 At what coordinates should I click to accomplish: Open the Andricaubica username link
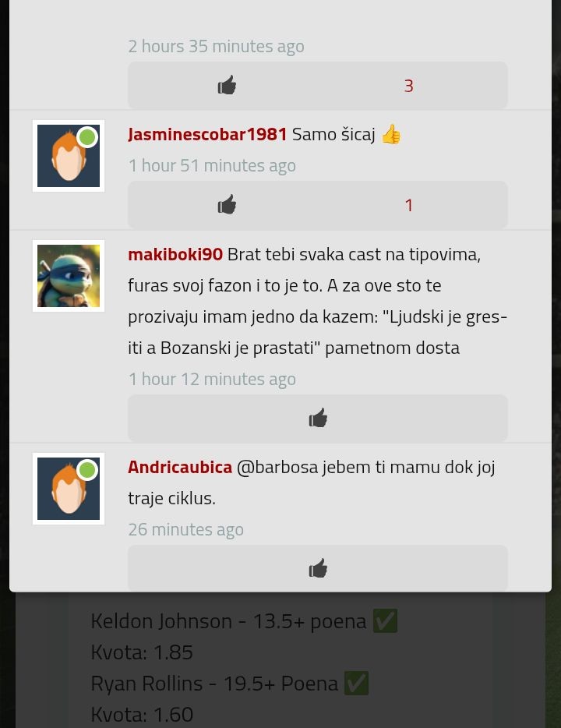tap(180, 467)
